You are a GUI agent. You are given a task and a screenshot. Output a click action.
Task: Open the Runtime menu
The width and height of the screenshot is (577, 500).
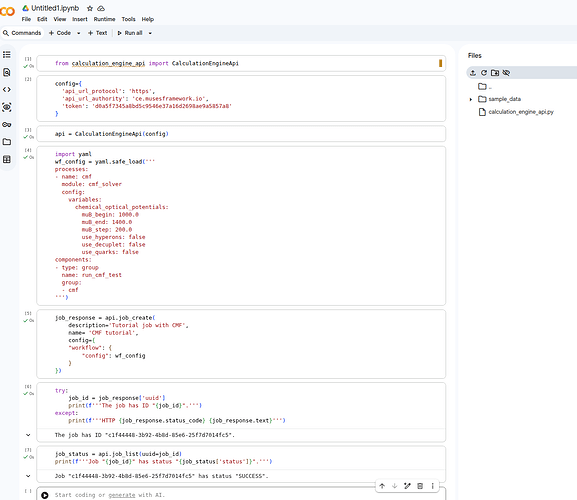coord(104,19)
